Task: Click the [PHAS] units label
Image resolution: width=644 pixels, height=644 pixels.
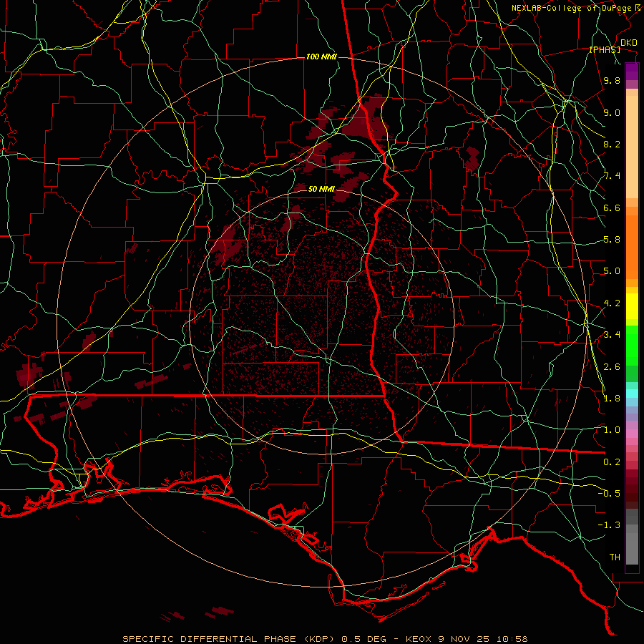Action: tap(605, 49)
